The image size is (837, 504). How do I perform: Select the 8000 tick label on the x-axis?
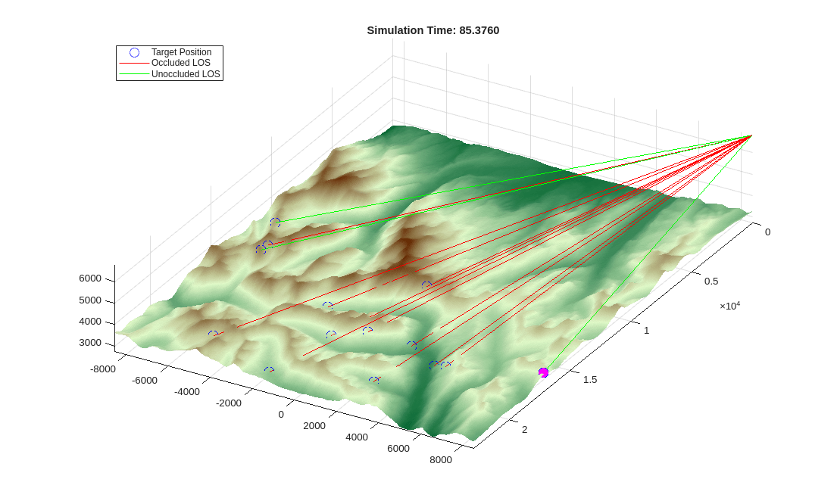pyautogui.click(x=442, y=460)
